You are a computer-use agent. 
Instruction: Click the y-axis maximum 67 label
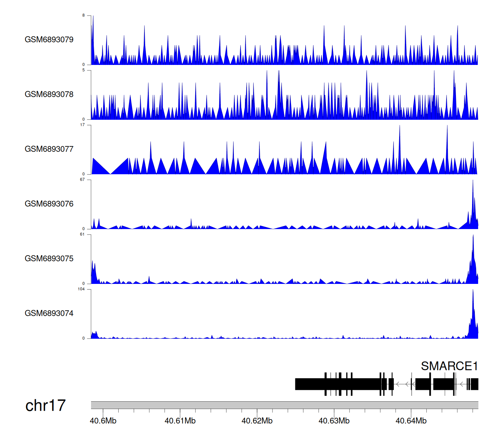tap(82, 180)
